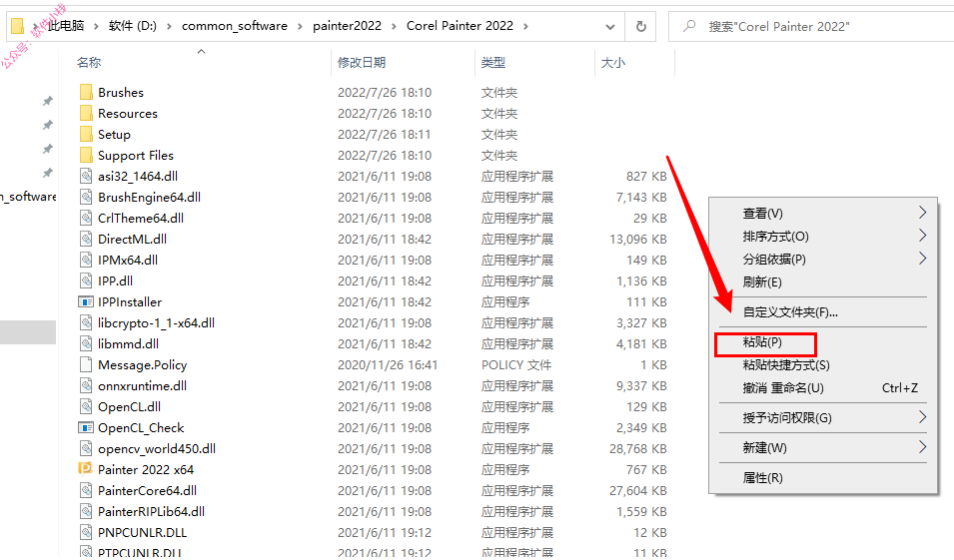Select the opencv_world450.dll file icon

pos(86,449)
